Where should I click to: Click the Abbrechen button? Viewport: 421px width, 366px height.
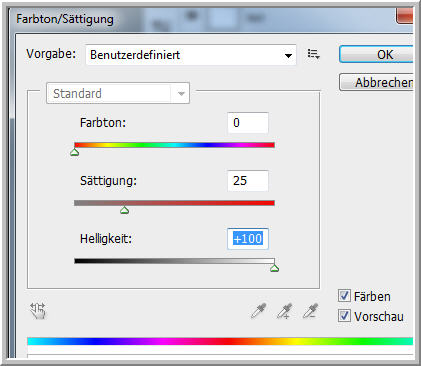[376, 82]
